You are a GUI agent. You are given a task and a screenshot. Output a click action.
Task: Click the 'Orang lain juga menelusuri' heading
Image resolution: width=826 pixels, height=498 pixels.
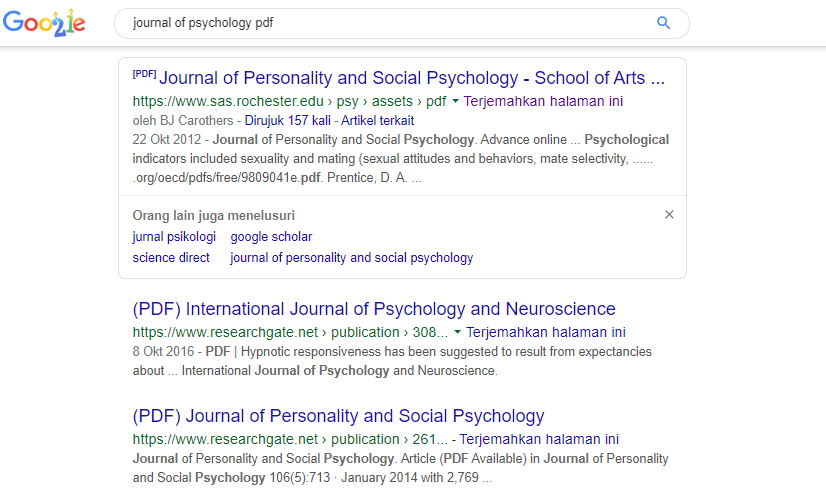click(x=213, y=216)
